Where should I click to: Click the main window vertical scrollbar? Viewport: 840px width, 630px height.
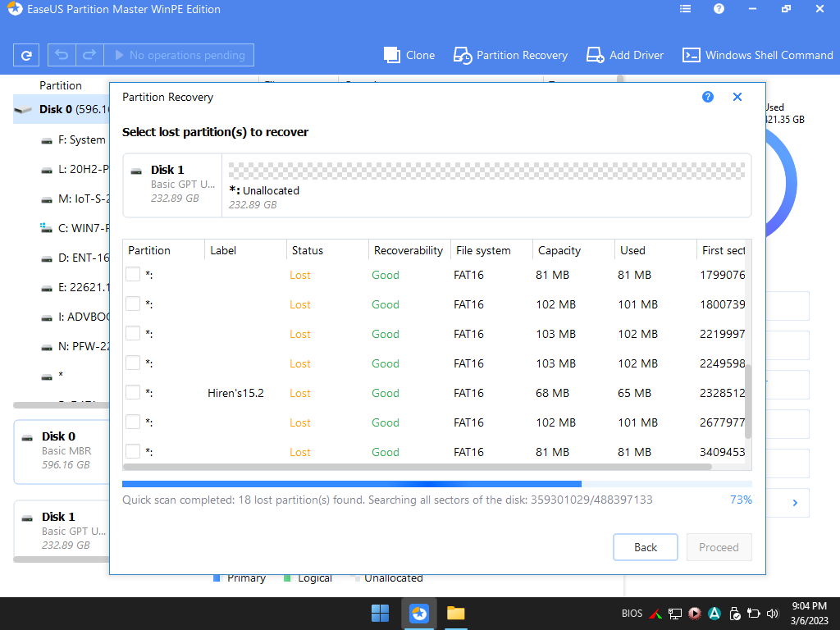click(620, 78)
